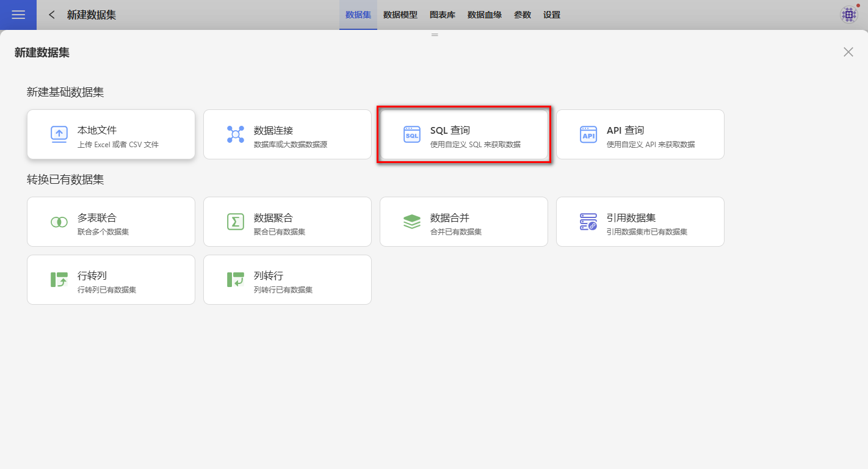868x469 pixels.
Task: Click the 数据合并 stacked layers icon
Action: point(412,222)
